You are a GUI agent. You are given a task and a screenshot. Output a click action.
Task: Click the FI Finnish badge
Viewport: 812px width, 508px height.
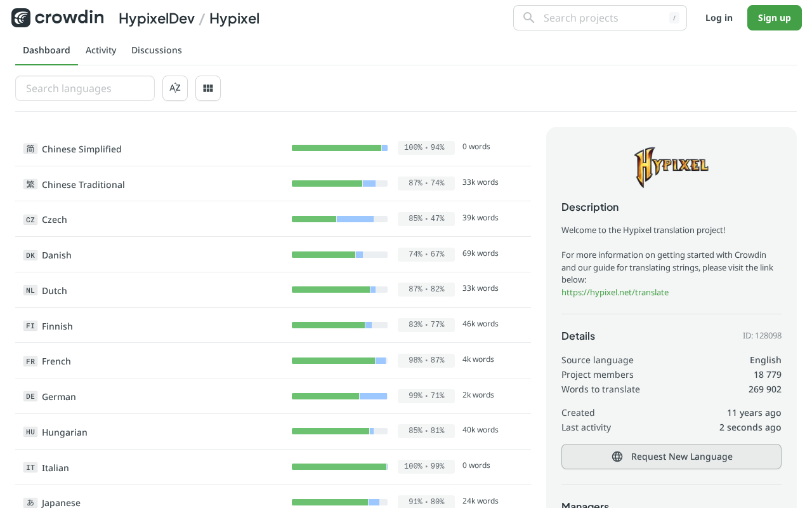pos(30,326)
